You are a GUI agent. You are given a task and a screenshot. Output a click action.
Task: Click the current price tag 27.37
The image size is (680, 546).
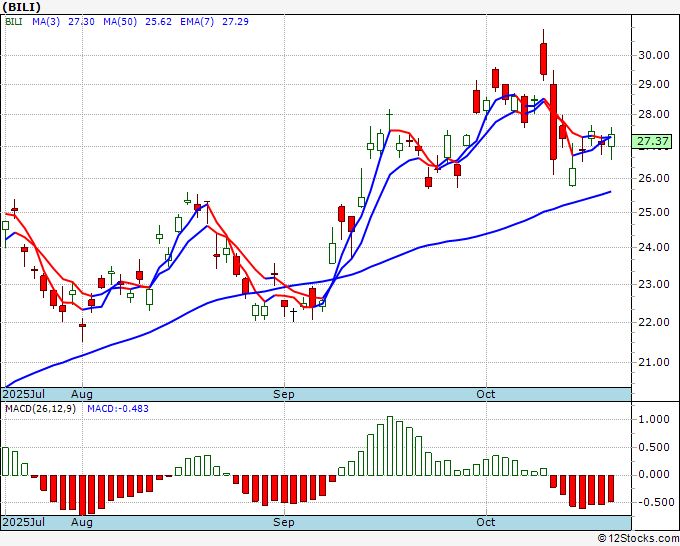(x=653, y=141)
